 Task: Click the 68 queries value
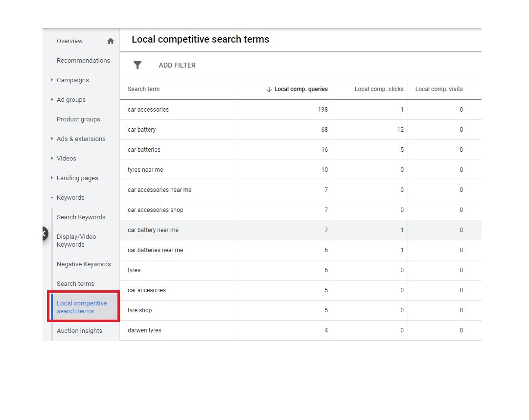[324, 130]
